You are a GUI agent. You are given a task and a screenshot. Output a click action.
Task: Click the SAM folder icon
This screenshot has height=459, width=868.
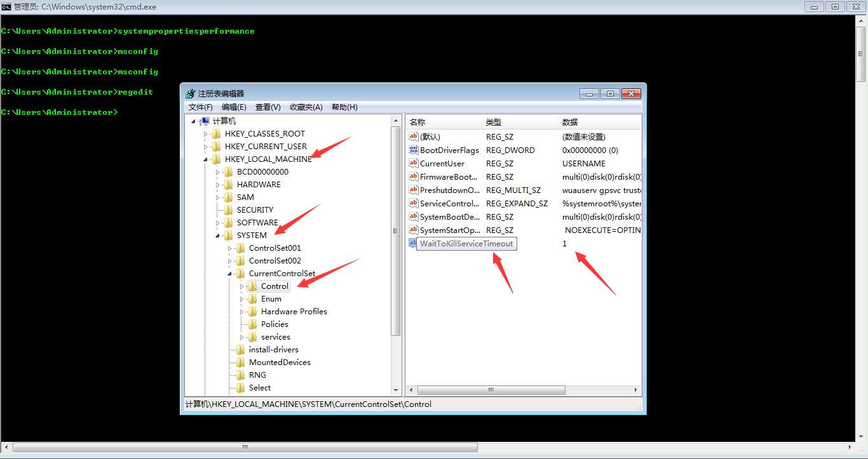[229, 197]
